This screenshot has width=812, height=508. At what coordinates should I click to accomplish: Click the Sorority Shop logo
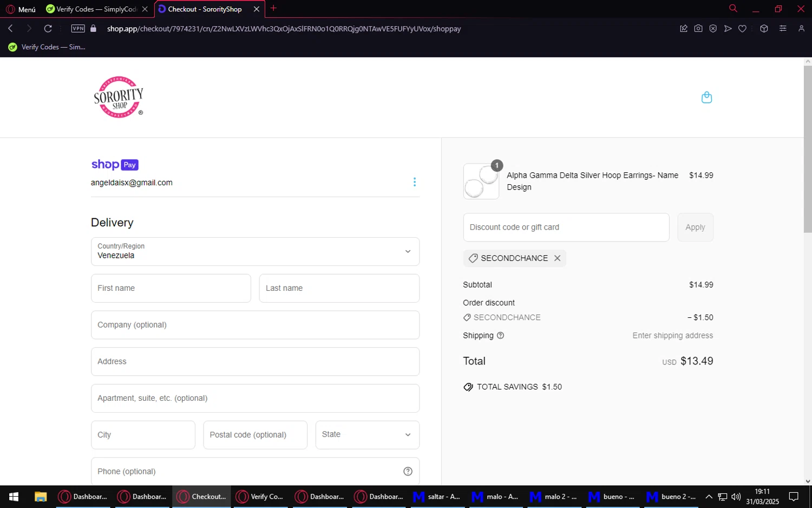(119, 97)
